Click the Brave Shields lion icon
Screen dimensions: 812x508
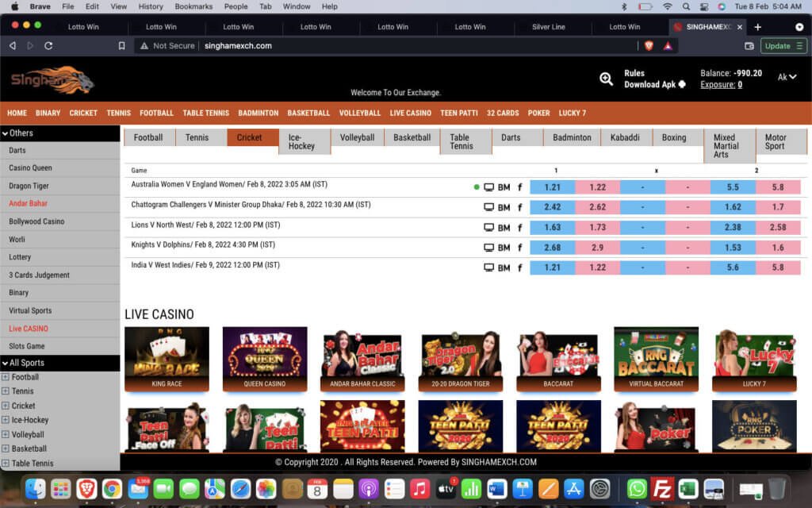649,46
